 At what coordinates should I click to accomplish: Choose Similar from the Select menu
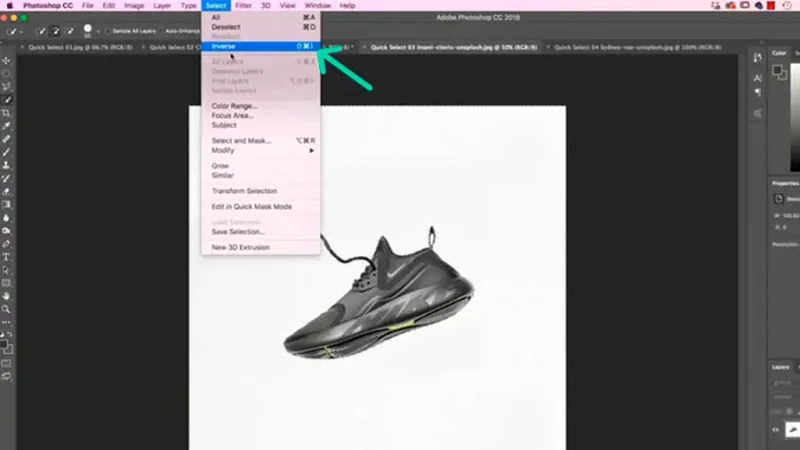[x=261, y=176]
